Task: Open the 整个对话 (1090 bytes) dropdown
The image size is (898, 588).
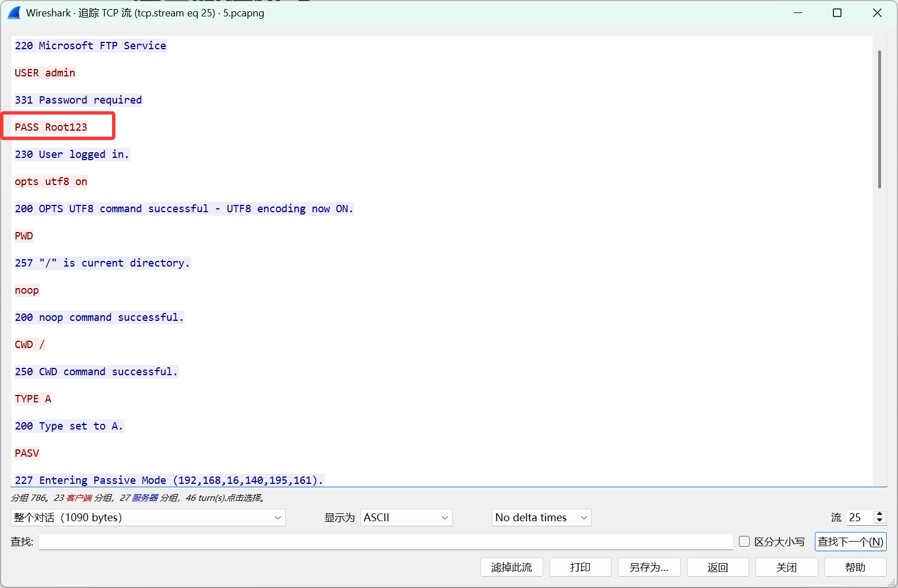Action: coord(148,517)
